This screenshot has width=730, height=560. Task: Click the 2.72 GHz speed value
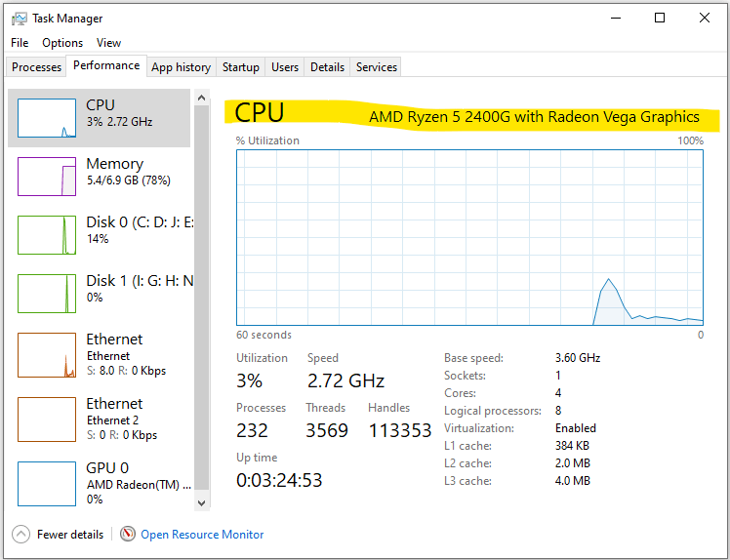coord(345,380)
